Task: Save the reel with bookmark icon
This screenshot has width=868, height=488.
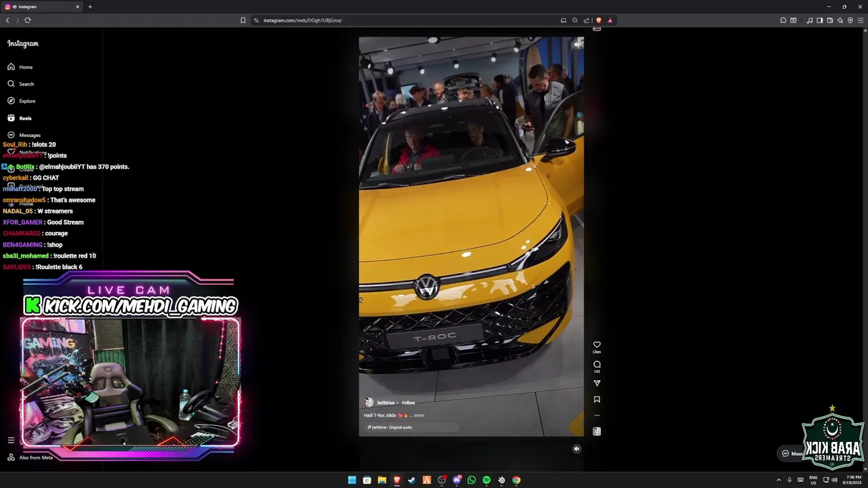Action: tap(597, 400)
